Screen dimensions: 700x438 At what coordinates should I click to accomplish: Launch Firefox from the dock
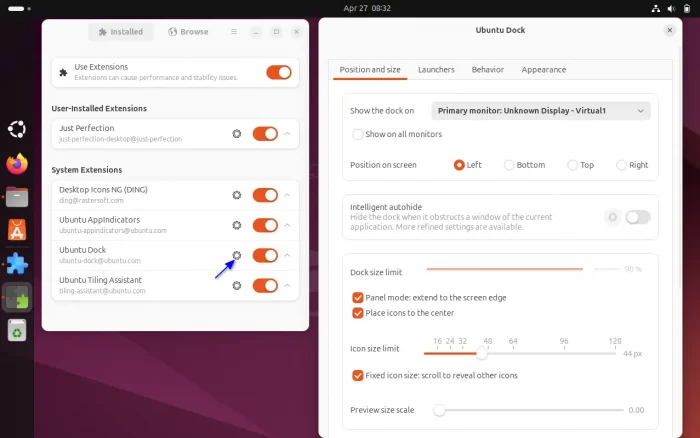tap(17, 163)
